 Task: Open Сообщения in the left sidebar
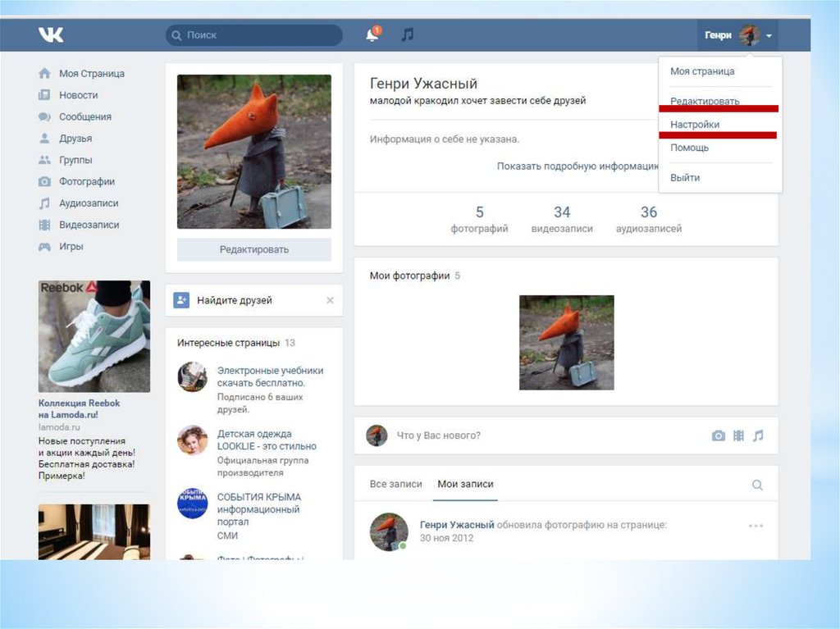(84, 116)
